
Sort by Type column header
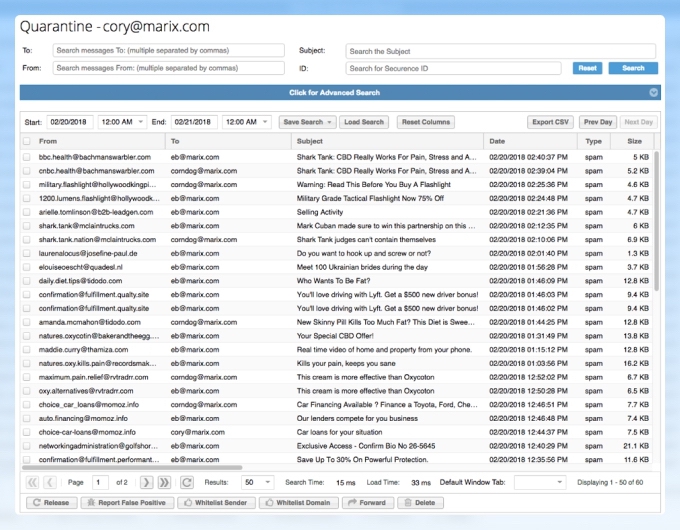[x=594, y=141]
